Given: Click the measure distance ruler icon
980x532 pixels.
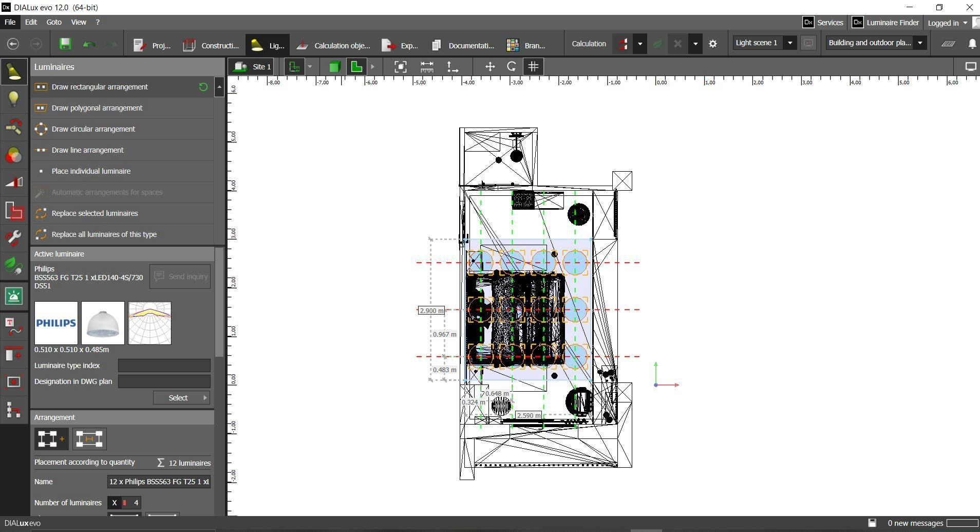Looking at the screenshot, I should pos(427,67).
